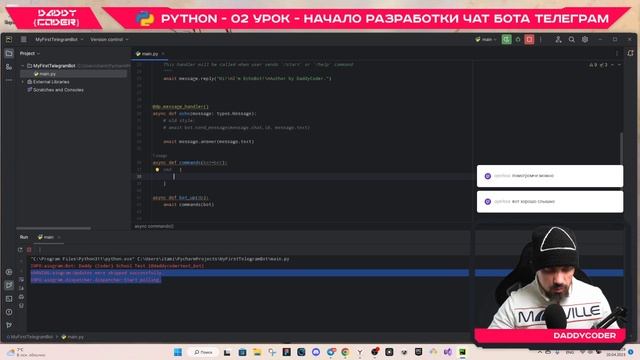Screen dimensions: 640x360
Task: Open the editor tabs options kebab menu
Action: tap(617, 53)
